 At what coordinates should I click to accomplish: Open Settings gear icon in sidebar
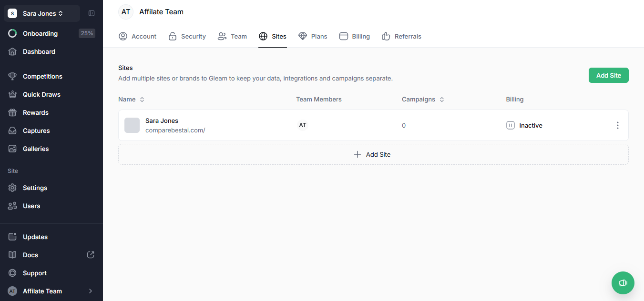pos(12,188)
